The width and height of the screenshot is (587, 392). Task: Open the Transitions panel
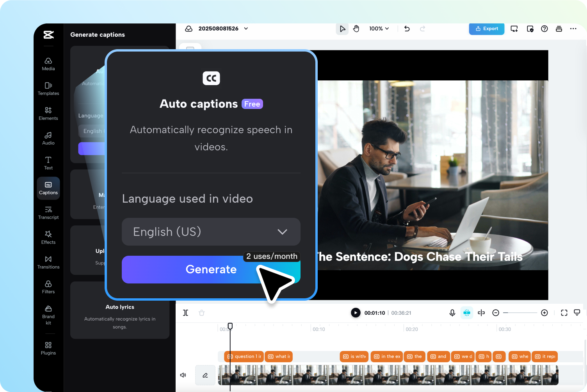pos(48,262)
